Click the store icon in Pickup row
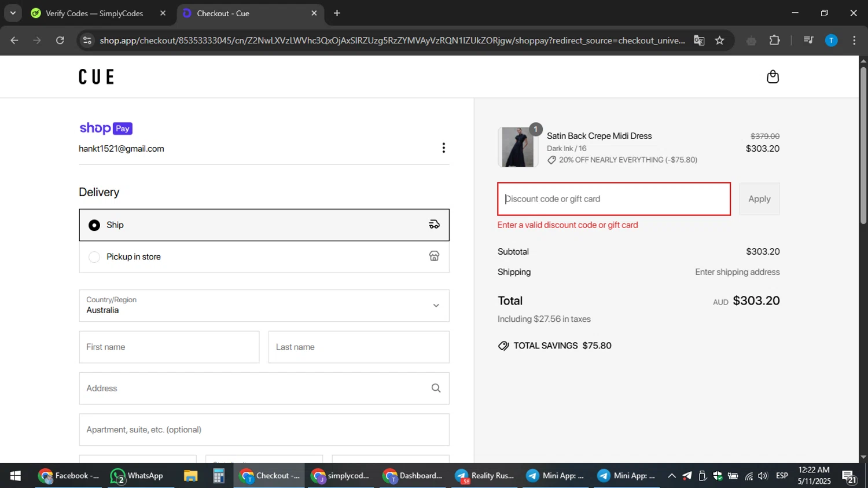868x488 pixels. [x=434, y=256]
